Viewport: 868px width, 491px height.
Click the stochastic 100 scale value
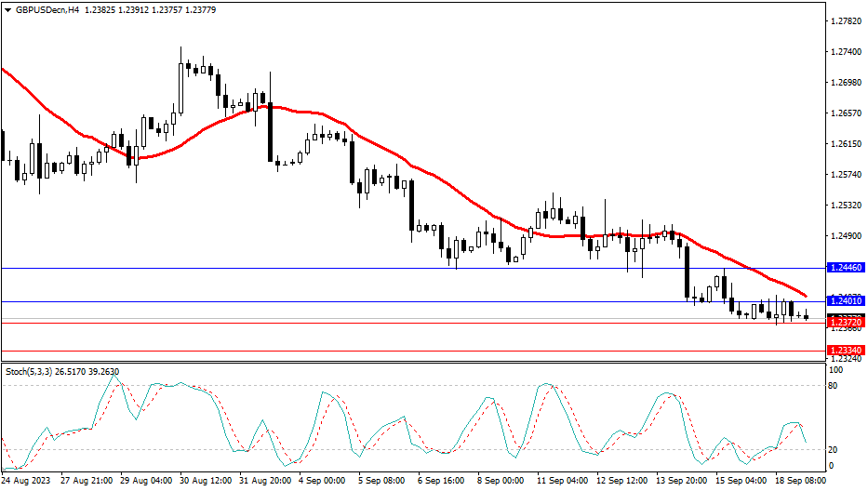[x=835, y=370]
